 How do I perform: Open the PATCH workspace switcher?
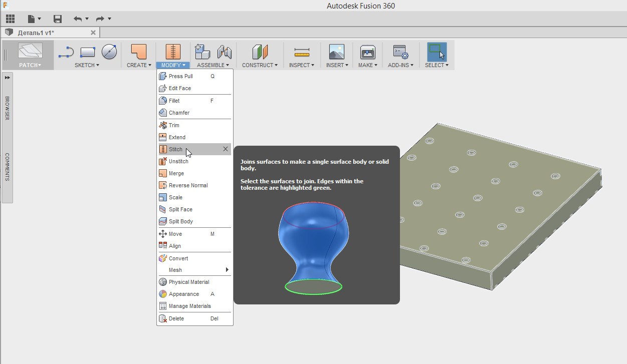(x=30, y=56)
